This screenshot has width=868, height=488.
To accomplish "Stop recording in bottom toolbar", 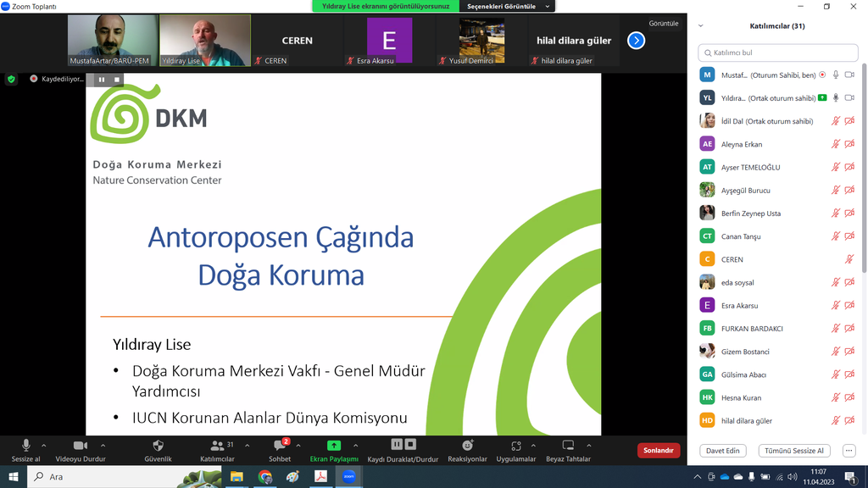I will (410, 444).
